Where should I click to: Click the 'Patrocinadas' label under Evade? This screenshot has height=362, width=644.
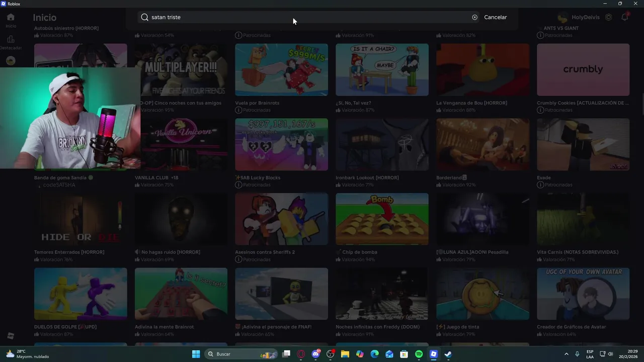558,185
